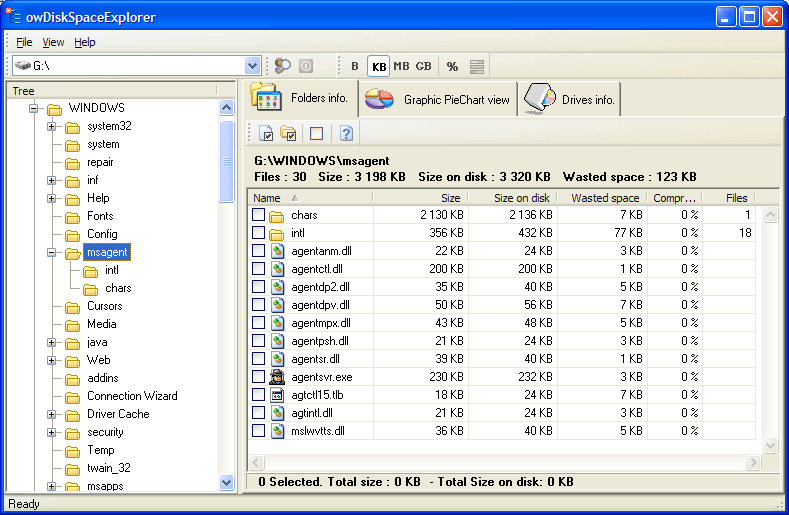
Task: Select the Fonts folder in tree
Action: [100, 216]
